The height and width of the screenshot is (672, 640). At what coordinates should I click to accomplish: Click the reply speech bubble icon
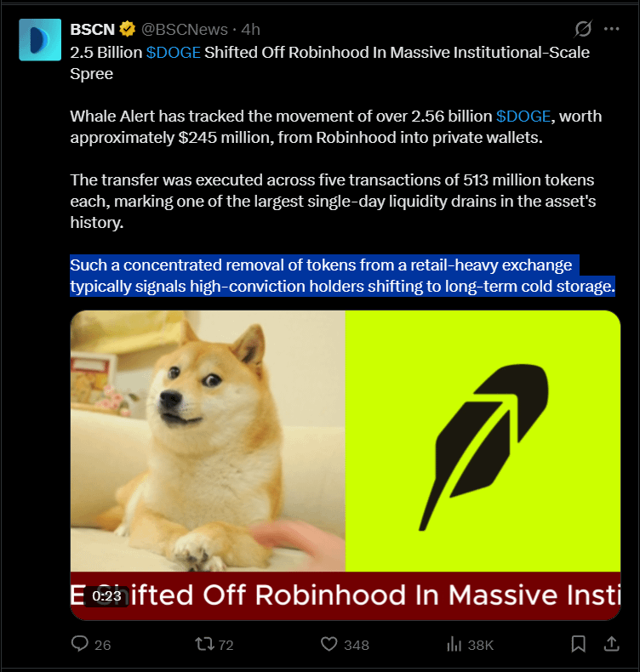[x=80, y=644]
